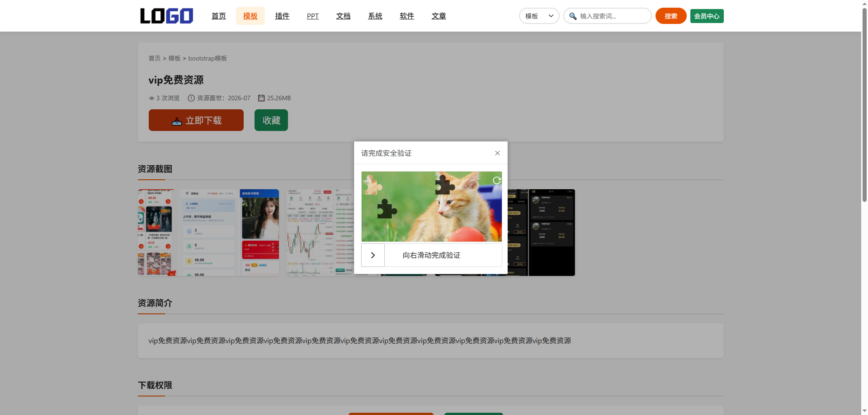The image size is (868, 415).
Task: Click the cat captcha puzzle image
Action: pyautogui.click(x=432, y=206)
